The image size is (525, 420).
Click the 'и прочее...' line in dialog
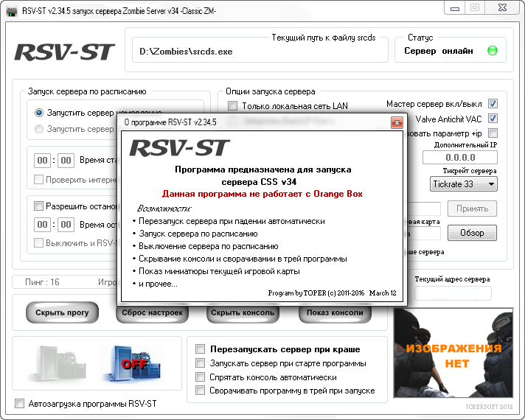pyautogui.click(x=158, y=284)
